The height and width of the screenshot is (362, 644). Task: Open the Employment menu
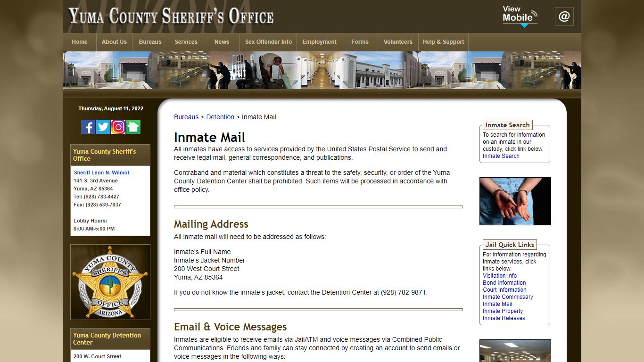click(320, 42)
